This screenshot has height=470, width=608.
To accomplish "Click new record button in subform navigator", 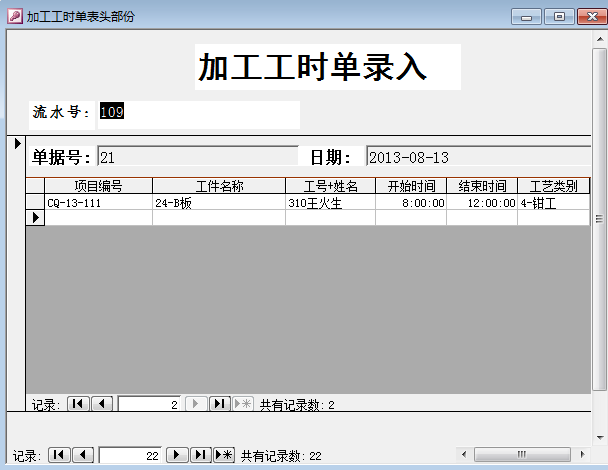I will [243, 404].
